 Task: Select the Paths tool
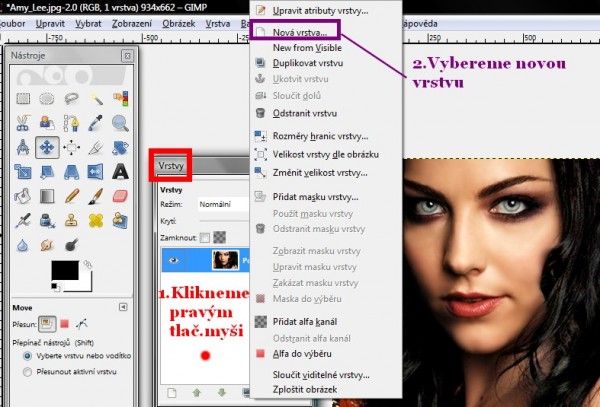(71, 123)
